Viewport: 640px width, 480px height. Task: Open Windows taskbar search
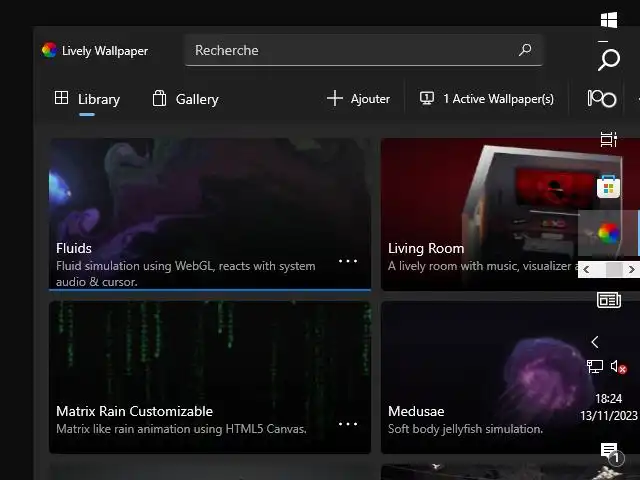[x=609, y=60]
